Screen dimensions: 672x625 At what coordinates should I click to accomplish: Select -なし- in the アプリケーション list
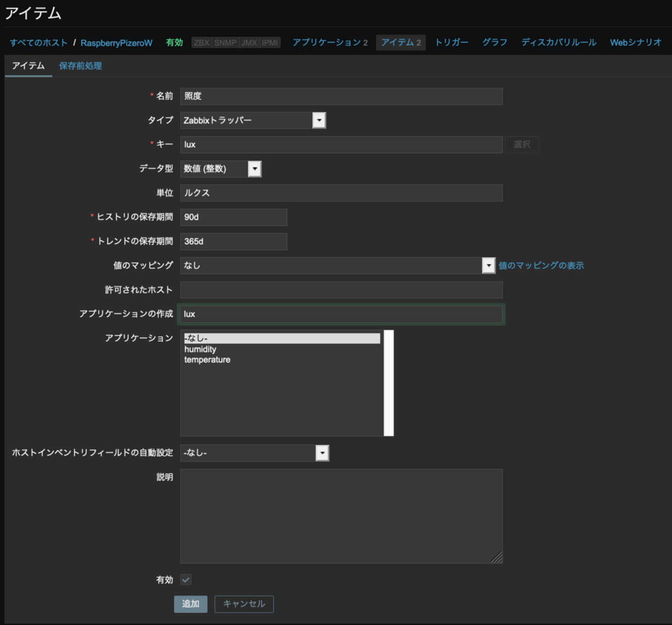coord(282,338)
